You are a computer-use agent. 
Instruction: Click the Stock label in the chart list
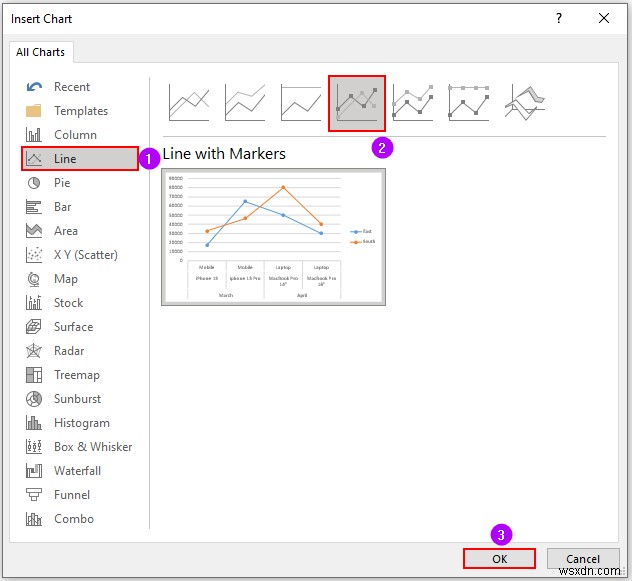69,303
